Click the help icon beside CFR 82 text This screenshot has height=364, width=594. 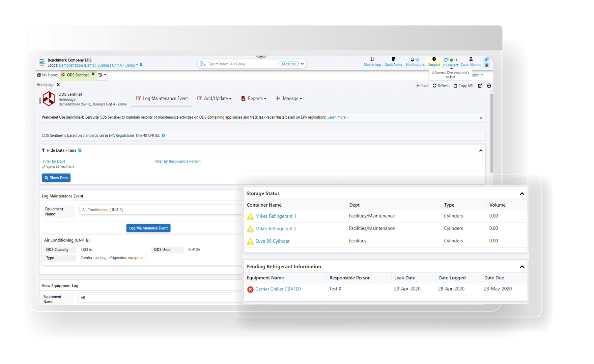click(x=163, y=135)
